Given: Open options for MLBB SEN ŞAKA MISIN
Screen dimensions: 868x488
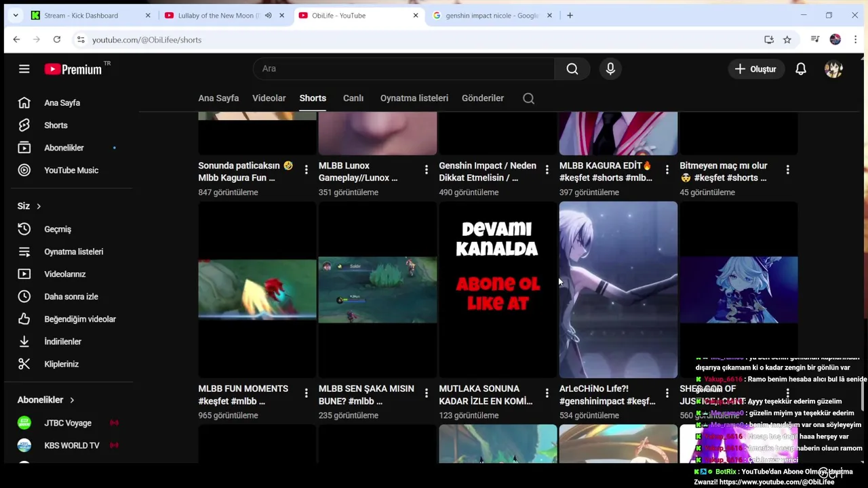Looking at the screenshot, I should pos(427,392).
